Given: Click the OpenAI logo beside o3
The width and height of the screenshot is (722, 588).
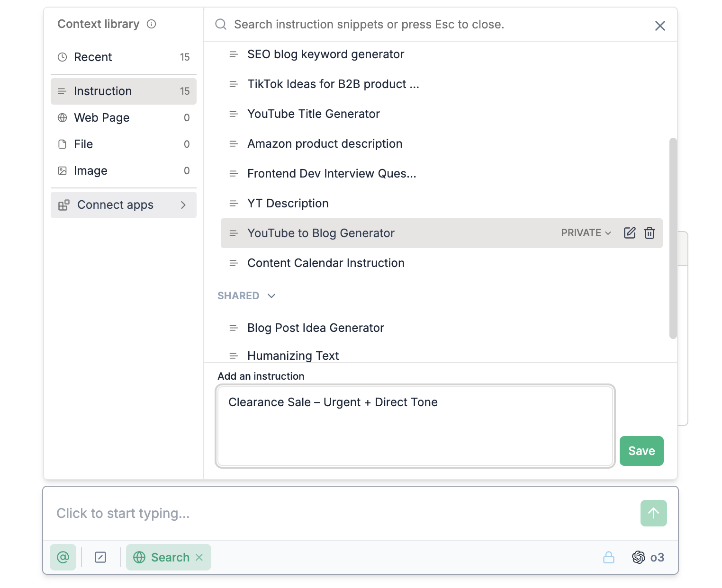Looking at the screenshot, I should point(639,557).
